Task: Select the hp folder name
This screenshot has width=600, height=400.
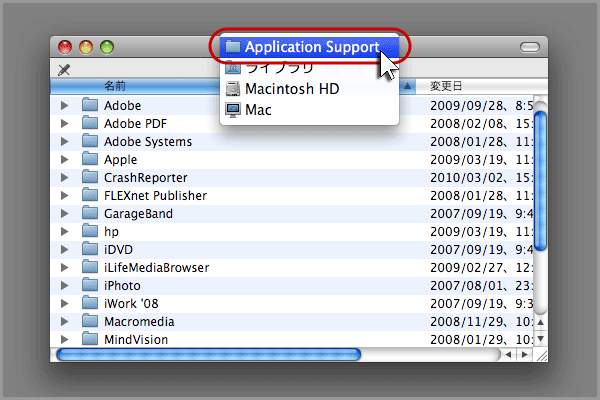Action: point(111,232)
